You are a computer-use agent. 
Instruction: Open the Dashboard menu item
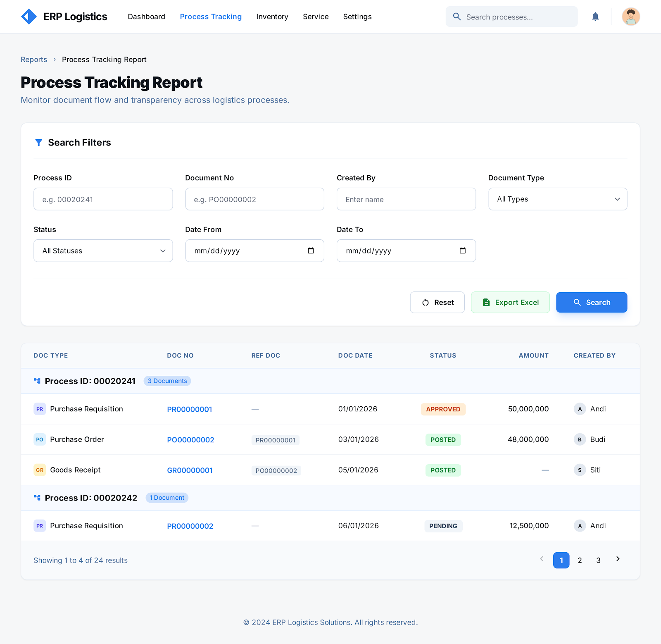click(x=146, y=17)
